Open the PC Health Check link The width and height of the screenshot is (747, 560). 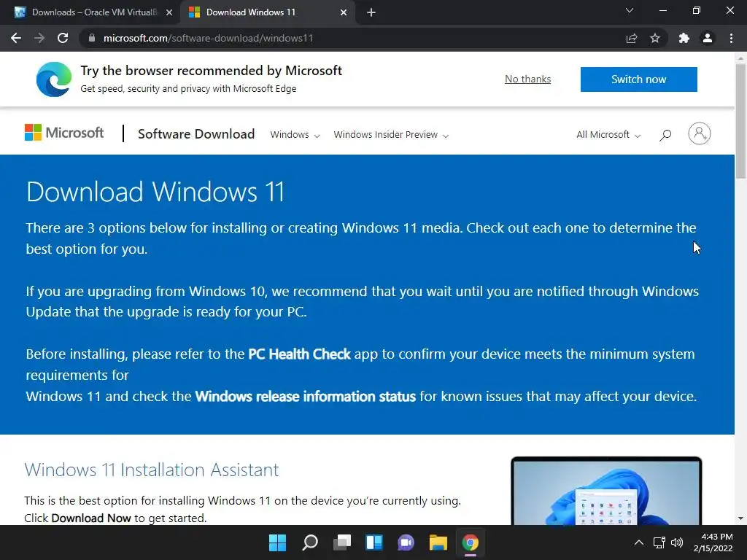pos(299,354)
